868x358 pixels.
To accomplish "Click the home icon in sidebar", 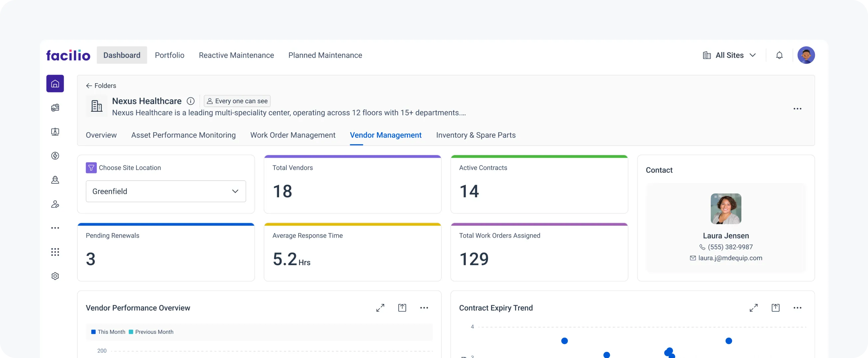I will [x=55, y=84].
